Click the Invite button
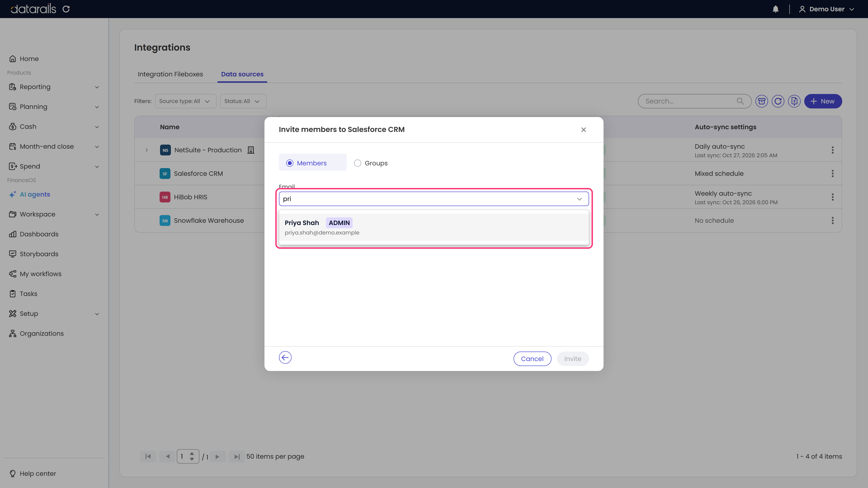868x488 pixels. point(573,359)
